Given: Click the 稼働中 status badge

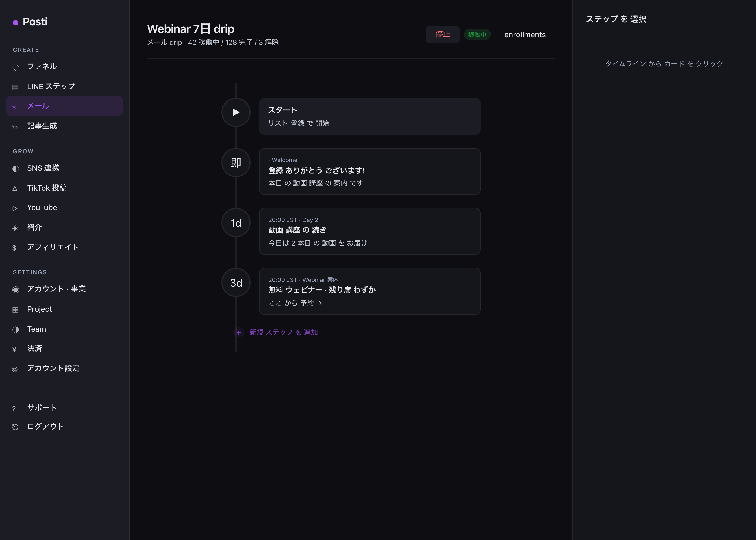Looking at the screenshot, I should coord(477,34).
